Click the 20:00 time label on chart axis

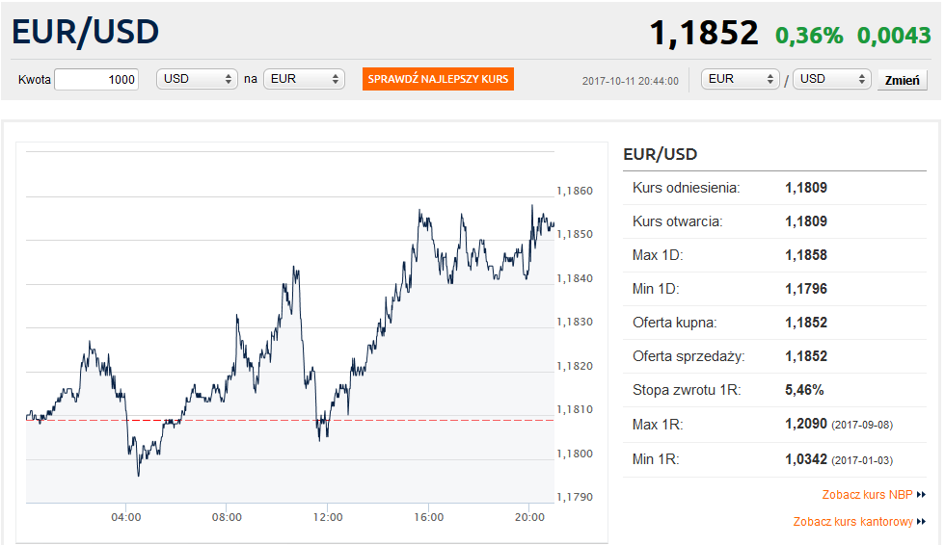pyautogui.click(x=529, y=517)
